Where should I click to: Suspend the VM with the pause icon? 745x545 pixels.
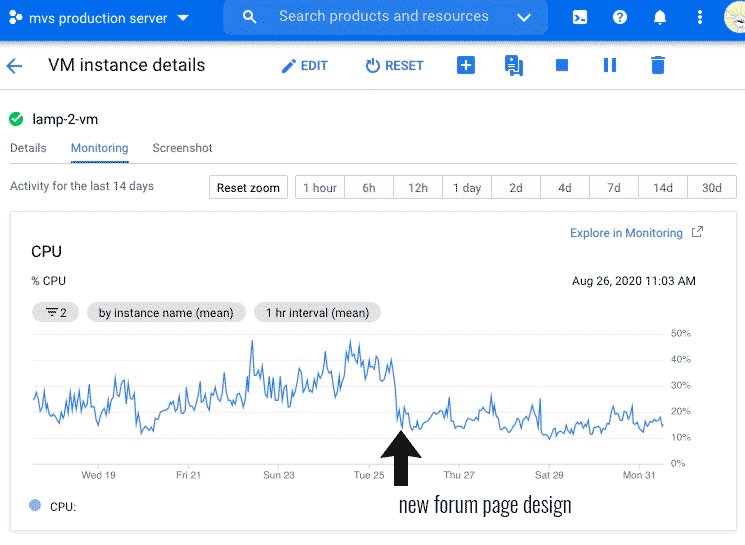tap(610, 65)
